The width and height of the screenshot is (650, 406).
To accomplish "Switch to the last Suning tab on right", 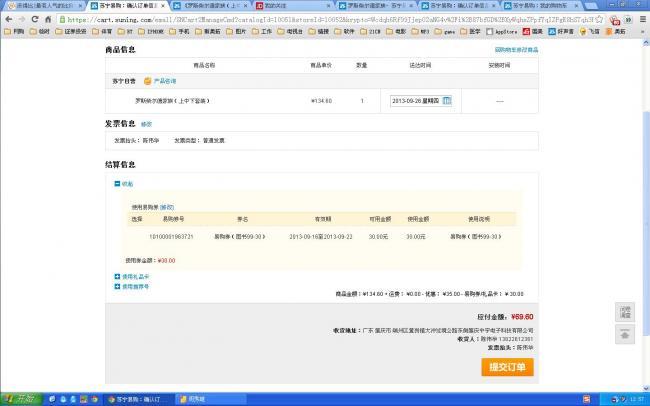I will pos(542,6).
